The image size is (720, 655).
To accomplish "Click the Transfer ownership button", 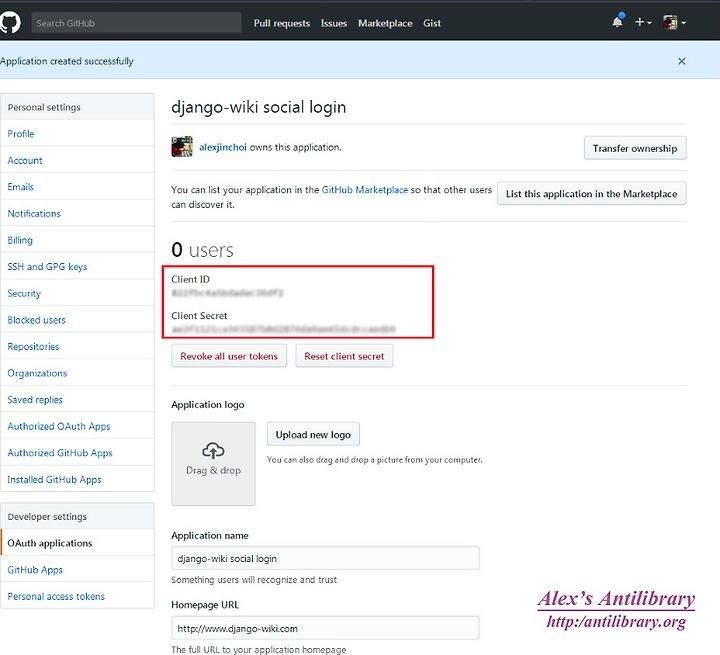I will (635, 148).
